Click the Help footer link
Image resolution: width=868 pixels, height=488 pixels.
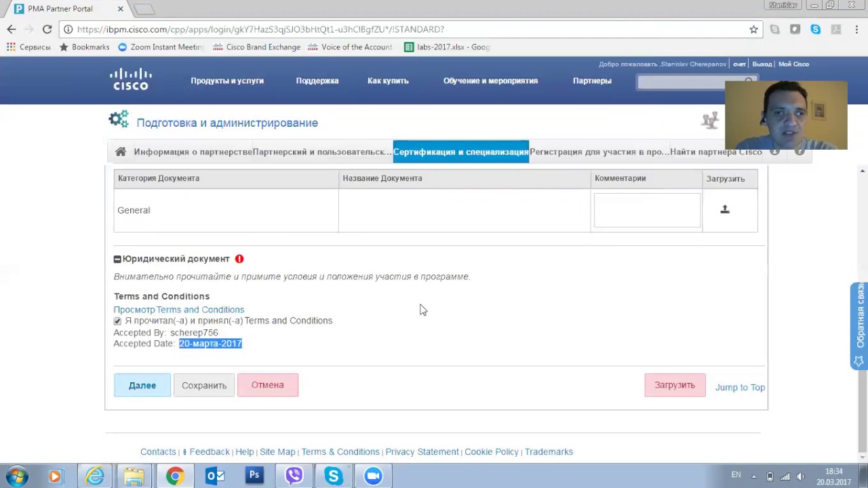point(245,451)
